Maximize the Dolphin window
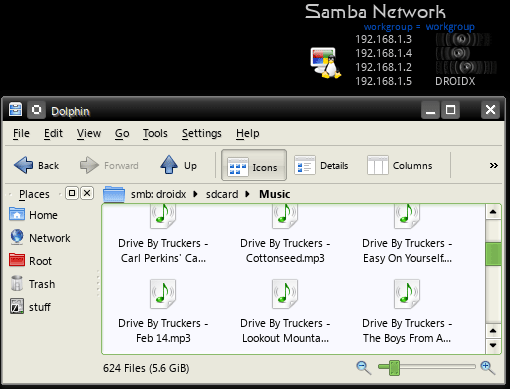Image resolution: width=510 pixels, height=389 pixels. [x=450, y=110]
